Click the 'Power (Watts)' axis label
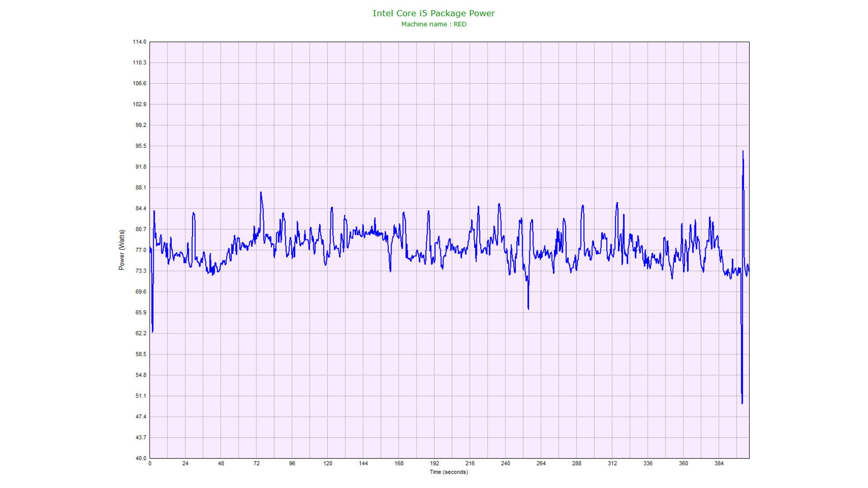 point(122,250)
